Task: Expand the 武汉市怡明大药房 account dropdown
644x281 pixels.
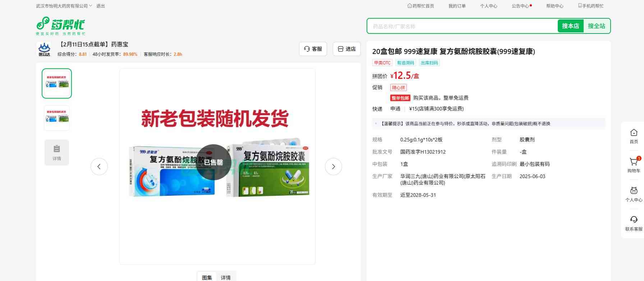Action: tap(64, 6)
